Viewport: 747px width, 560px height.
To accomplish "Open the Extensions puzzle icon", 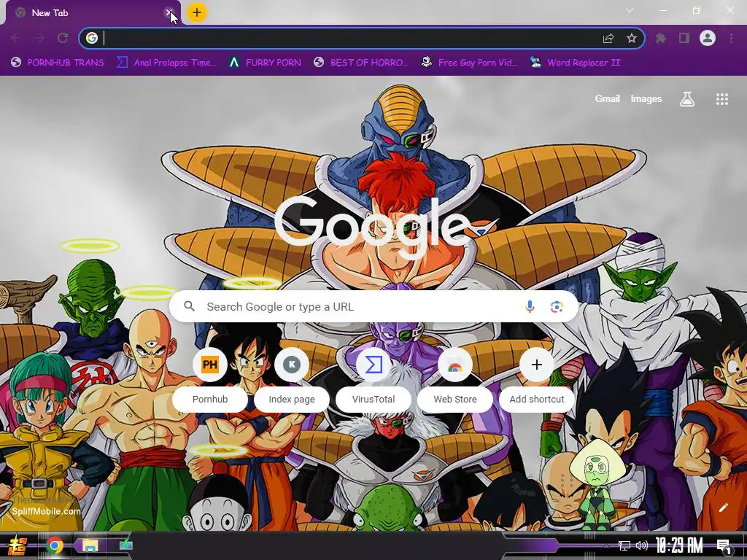I will pos(661,38).
